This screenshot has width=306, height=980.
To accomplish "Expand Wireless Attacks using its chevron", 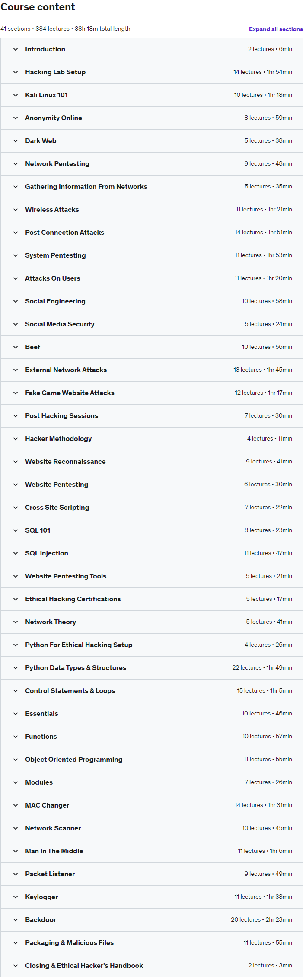I will click(16, 210).
